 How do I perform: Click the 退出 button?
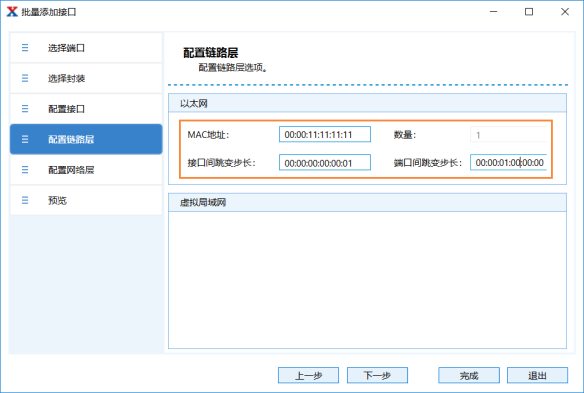click(537, 375)
